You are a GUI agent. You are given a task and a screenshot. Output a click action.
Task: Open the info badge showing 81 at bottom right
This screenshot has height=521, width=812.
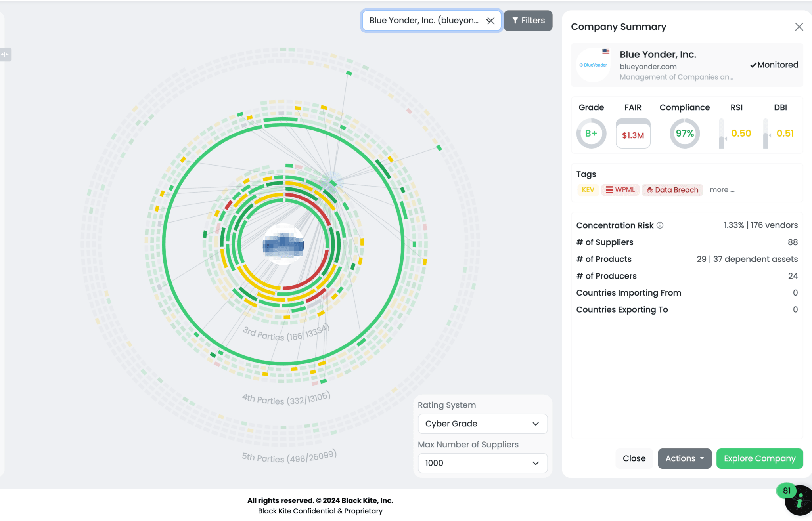pos(786,490)
